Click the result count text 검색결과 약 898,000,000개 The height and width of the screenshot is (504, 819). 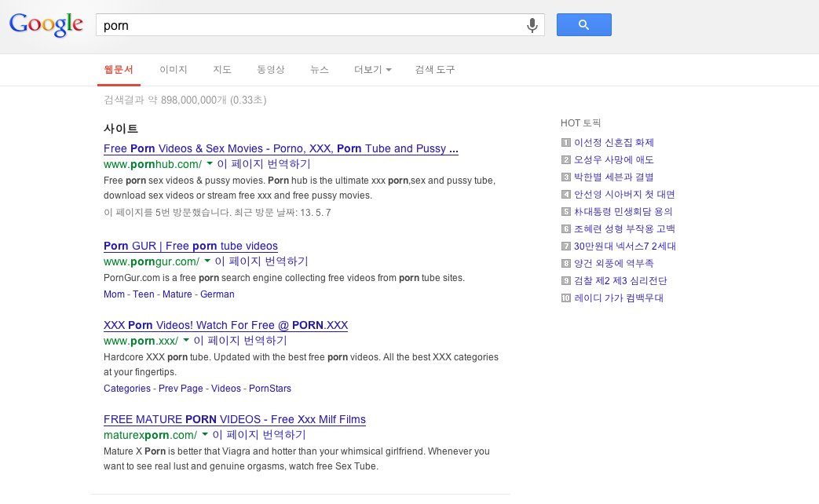[x=165, y=100]
